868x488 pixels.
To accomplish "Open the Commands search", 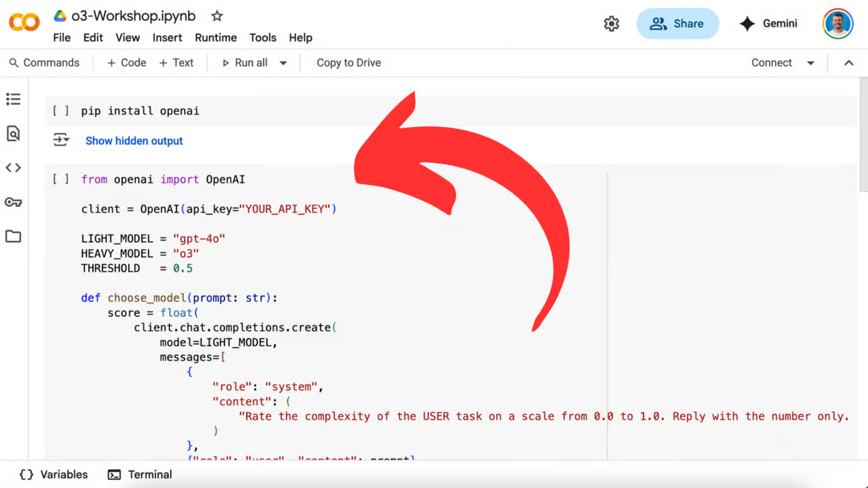I will 44,62.
